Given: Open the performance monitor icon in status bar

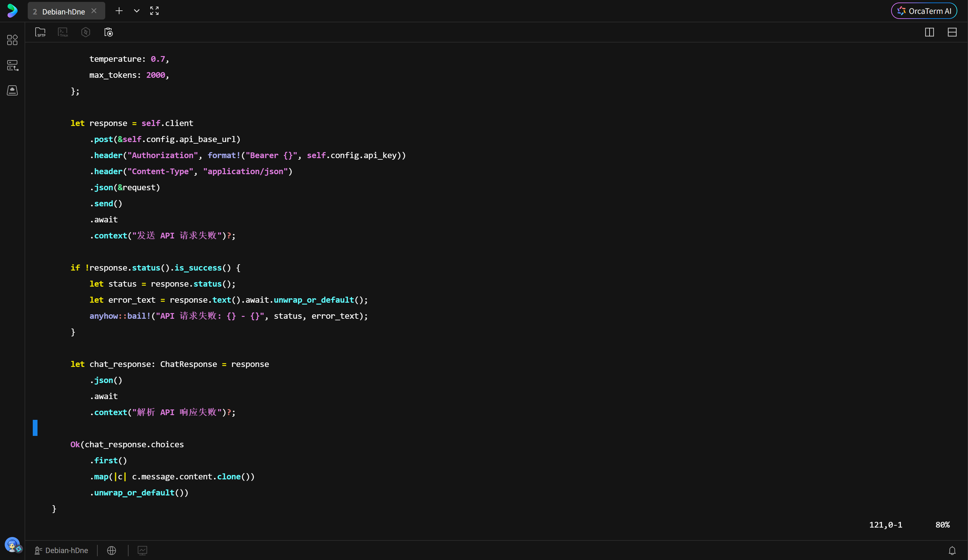Looking at the screenshot, I should (x=142, y=551).
